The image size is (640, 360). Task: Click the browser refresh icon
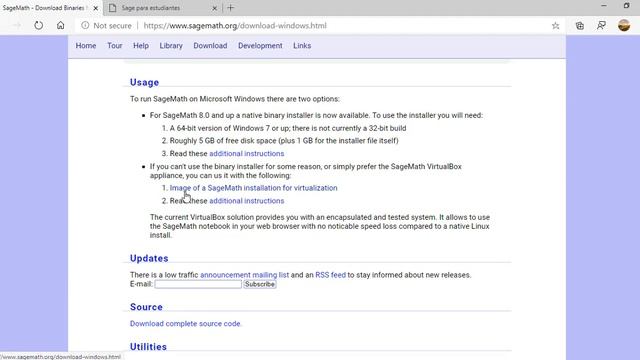point(38,25)
